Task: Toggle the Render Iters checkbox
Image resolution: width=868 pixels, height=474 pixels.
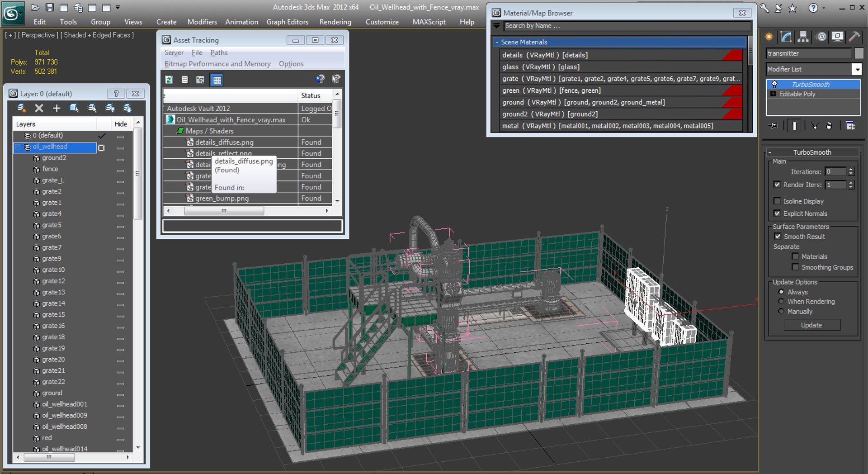Action: [777, 185]
